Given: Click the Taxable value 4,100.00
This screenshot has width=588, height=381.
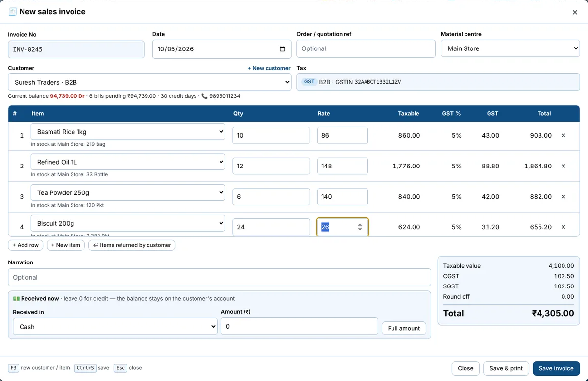Looking at the screenshot, I should 561,266.
